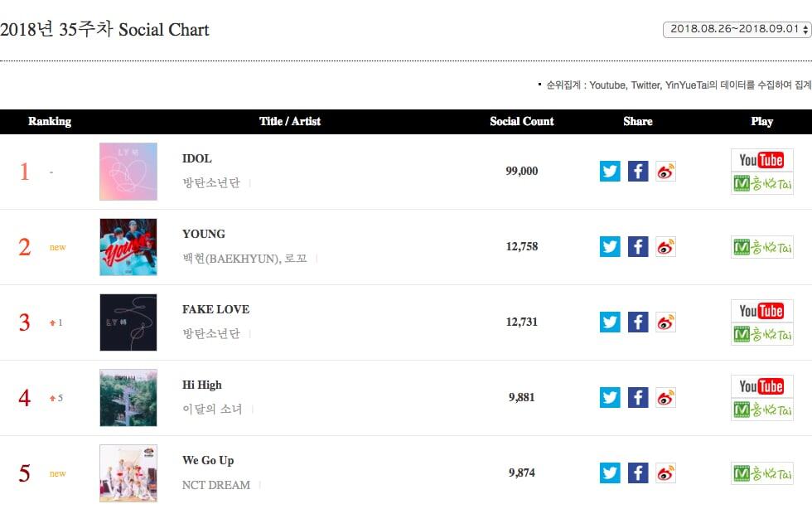The height and width of the screenshot is (509, 812).
Task: Share IDOL on Twitter
Action: (x=610, y=172)
